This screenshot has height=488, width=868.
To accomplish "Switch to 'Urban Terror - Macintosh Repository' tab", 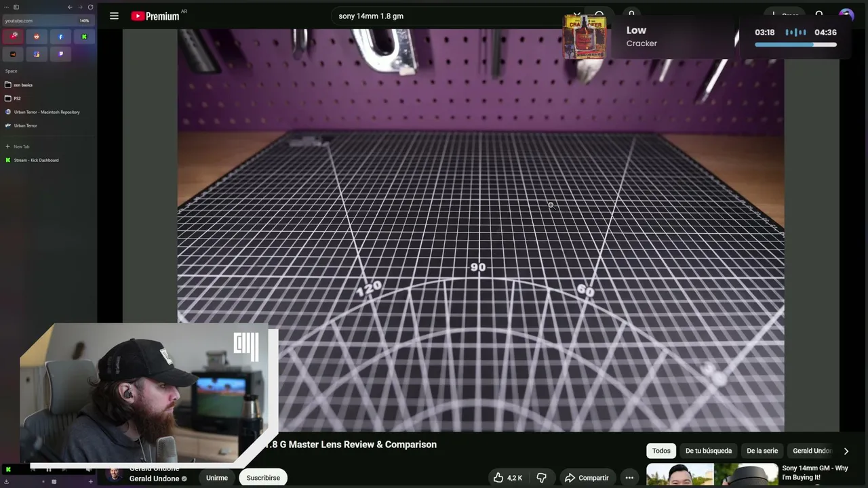I will pyautogui.click(x=48, y=112).
